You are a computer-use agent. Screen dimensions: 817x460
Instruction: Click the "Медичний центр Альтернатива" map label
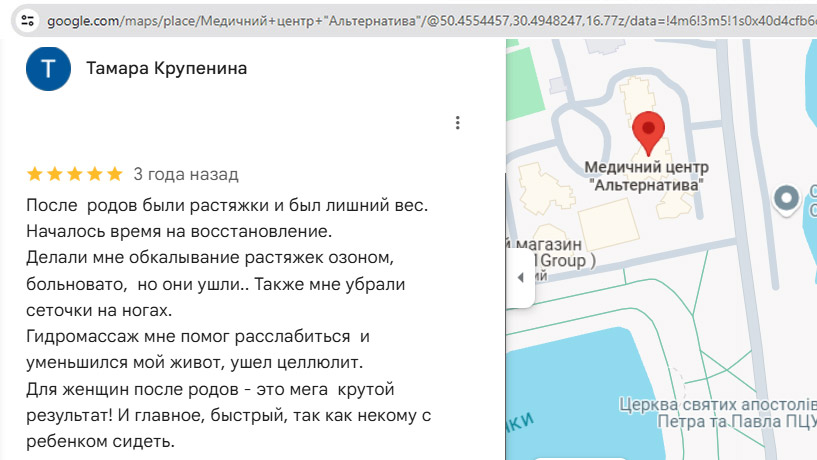(646, 176)
